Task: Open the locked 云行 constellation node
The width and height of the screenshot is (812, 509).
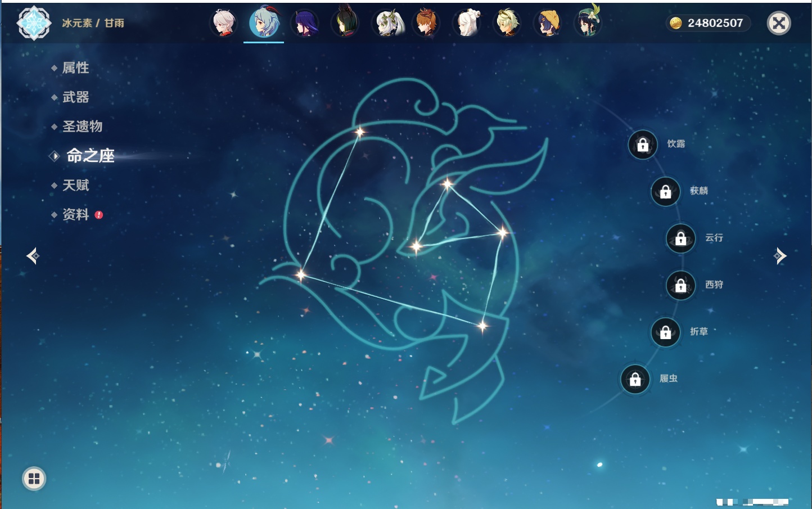Action: point(680,238)
